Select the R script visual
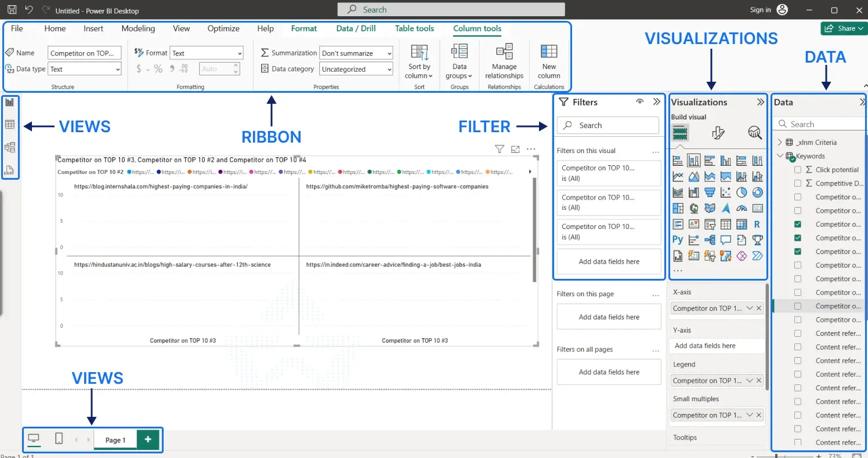Image resolution: width=868 pixels, height=458 pixels. point(757,224)
